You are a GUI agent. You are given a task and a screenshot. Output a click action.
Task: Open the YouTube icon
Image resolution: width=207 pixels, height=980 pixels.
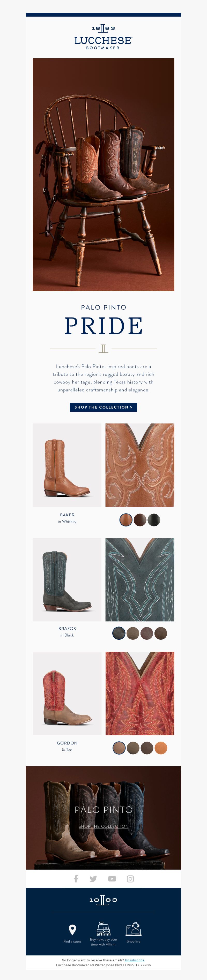112,879
